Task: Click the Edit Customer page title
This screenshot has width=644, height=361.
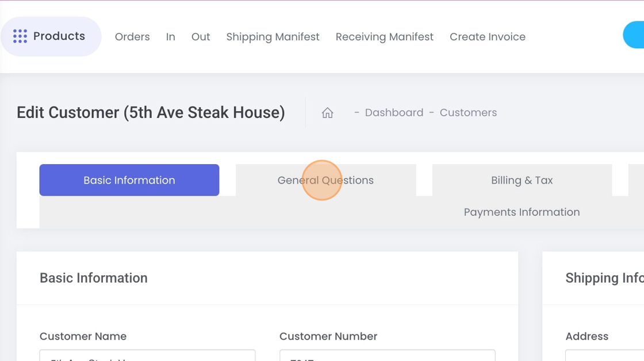Action: pos(151,112)
